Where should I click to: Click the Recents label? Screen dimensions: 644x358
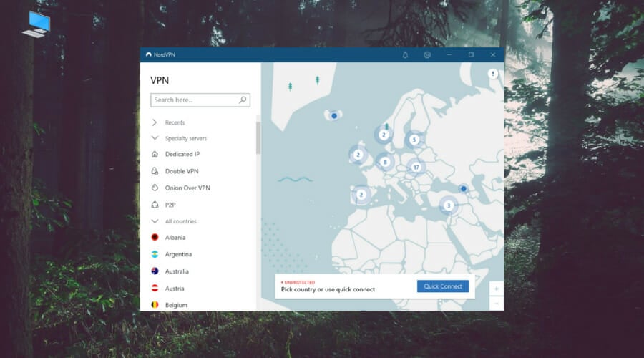click(175, 122)
